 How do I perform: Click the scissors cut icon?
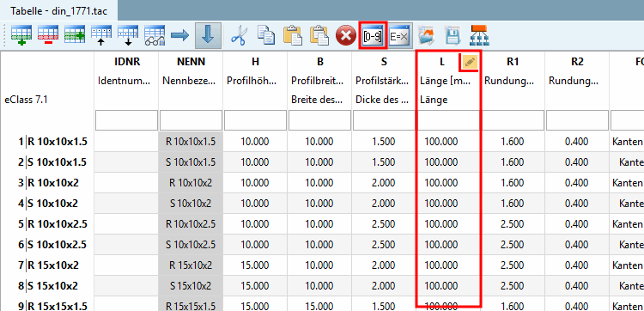click(238, 36)
